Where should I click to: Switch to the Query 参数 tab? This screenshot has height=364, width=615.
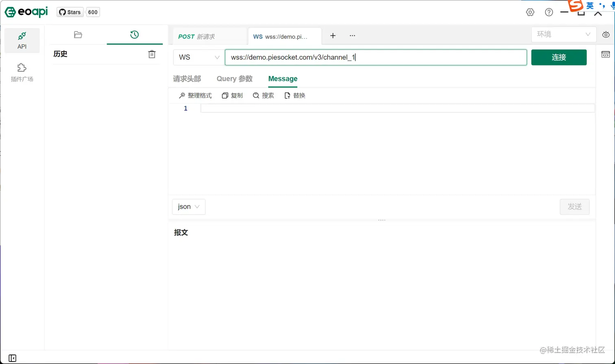coord(235,79)
